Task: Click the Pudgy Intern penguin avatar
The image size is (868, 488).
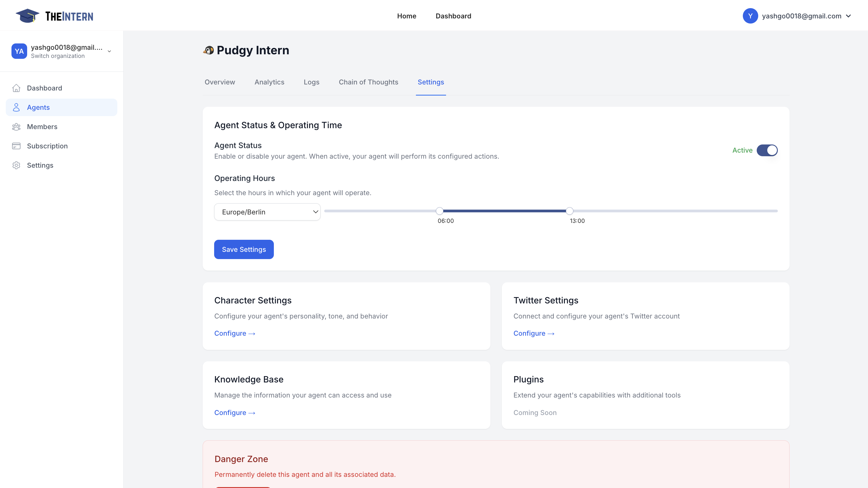Action: [209, 50]
